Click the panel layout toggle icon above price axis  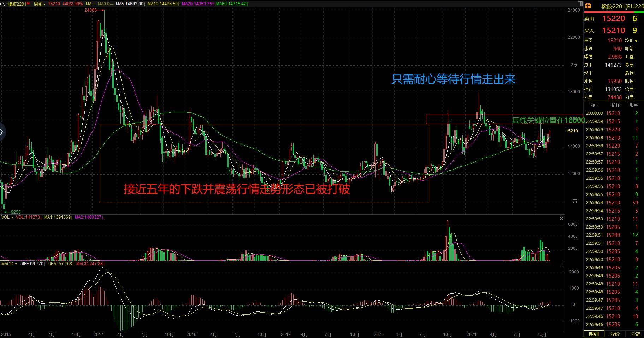(x=580, y=4)
